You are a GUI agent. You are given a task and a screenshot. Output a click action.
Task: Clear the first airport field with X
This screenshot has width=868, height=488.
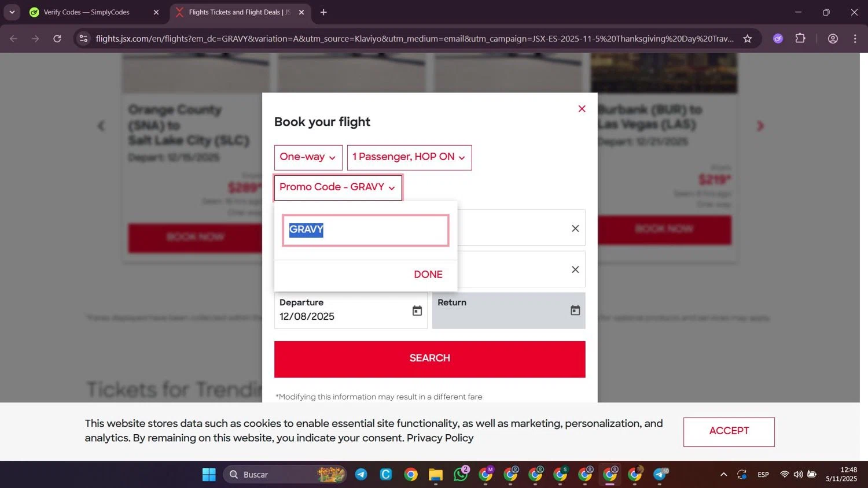pos(575,228)
